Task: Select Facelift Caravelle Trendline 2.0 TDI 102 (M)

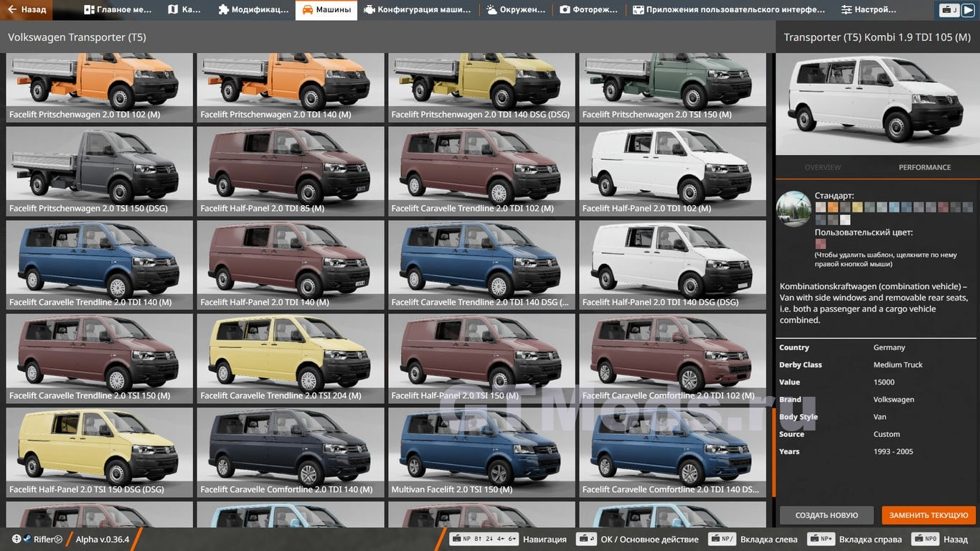Action: [481, 171]
